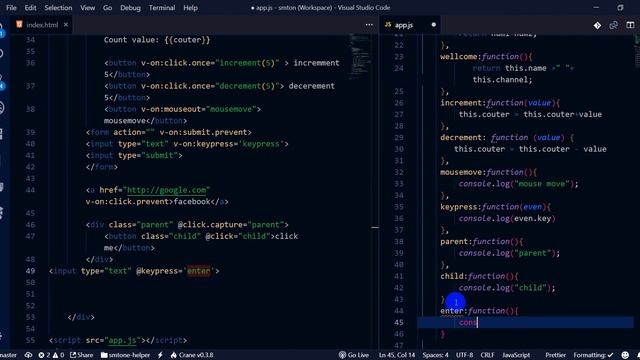This screenshot has height=360, width=640.
Task: Open the File menu
Action: click(x=11, y=8)
